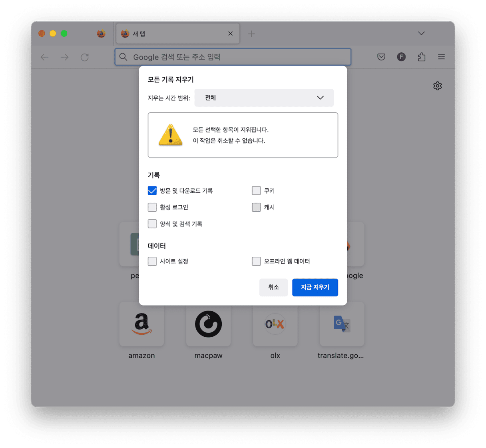The image size is (486, 448).
Task: Open the Pocket save icon
Action: pos(381,57)
